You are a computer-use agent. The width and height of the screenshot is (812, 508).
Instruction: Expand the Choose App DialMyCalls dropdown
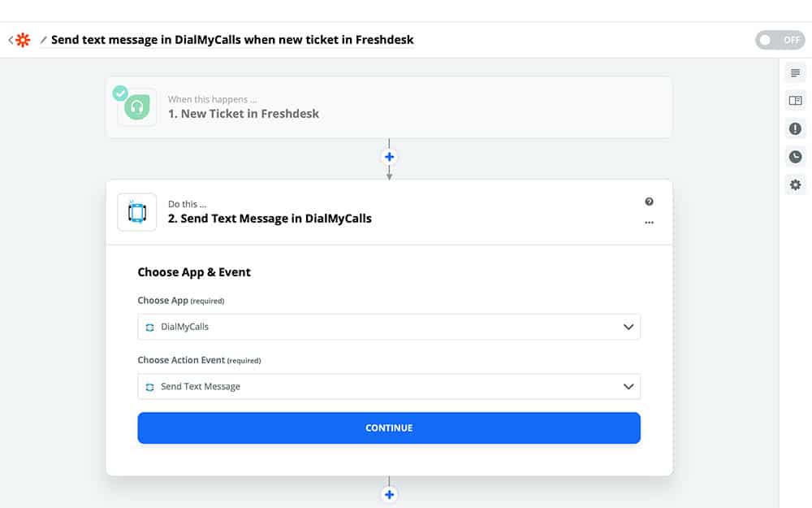coord(389,327)
